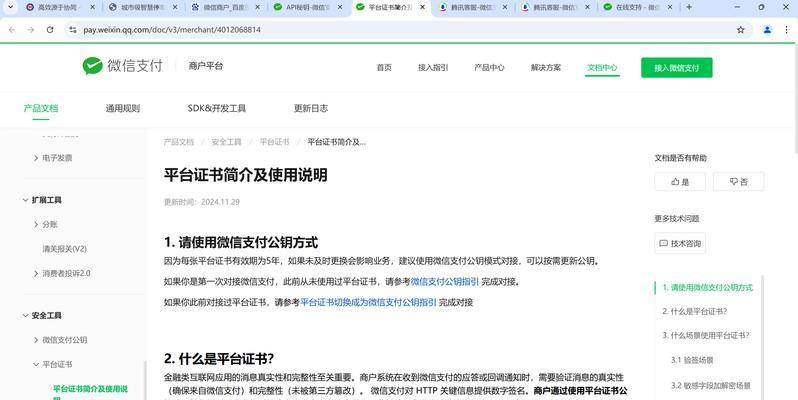Image resolution: width=798 pixels, height=400 pixels.
Task: Open the Chrome profile menu
Action: coord(767,30)
